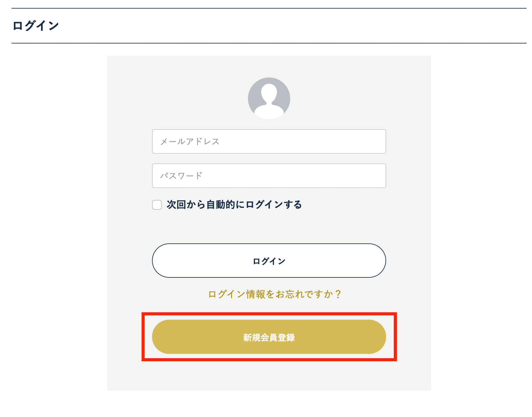
Task: Focus the メールアドレス input field
Action: [x=269, y=141]
